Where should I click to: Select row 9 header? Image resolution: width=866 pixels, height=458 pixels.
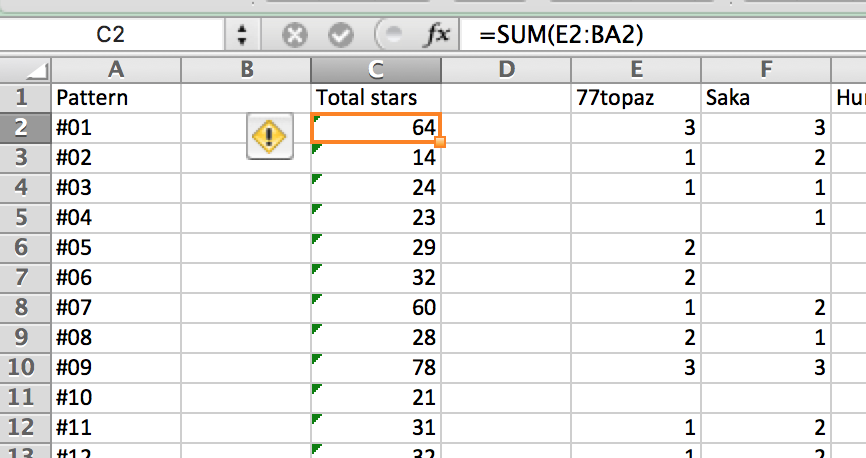(25, 337)
